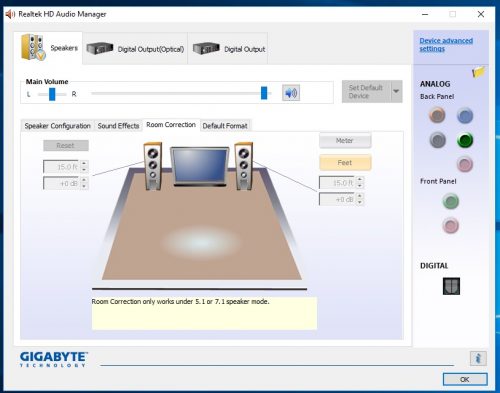Click the L/R balance slider handle
This screenshot has width=500, height=393.
tap(52, 94)
